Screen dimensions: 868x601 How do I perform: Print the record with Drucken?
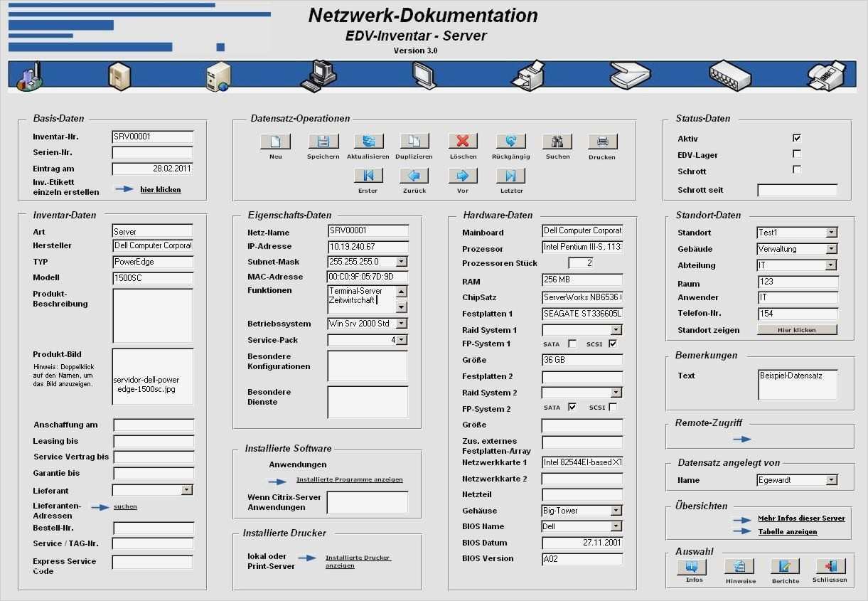[x=602, y=142]
